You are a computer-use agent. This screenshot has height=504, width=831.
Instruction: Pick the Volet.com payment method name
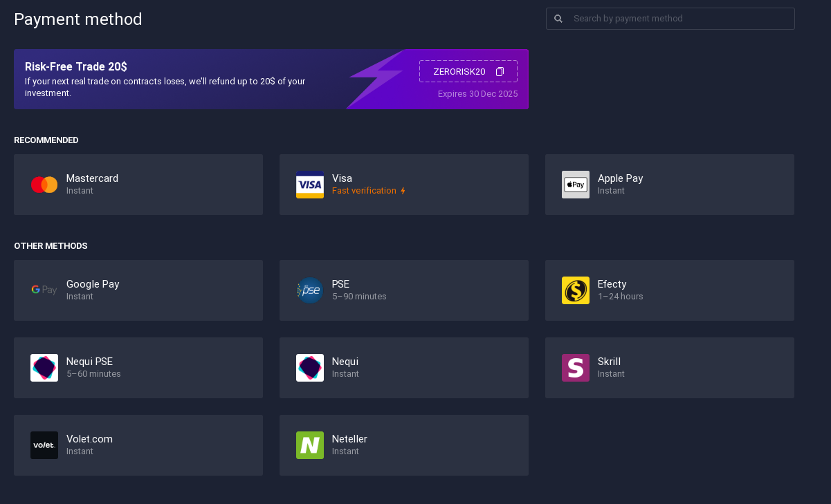(89, 439)
